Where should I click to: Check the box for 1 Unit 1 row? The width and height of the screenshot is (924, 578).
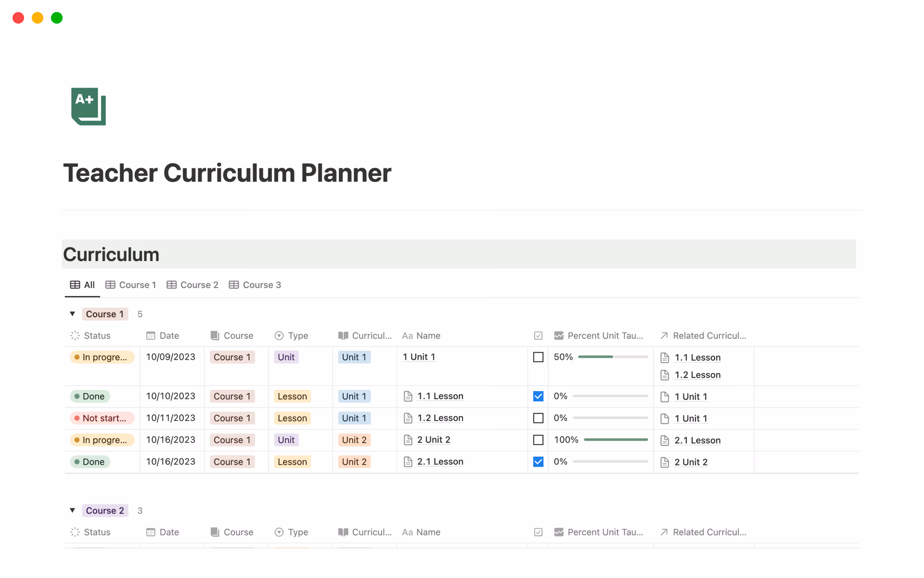[539, 357]
